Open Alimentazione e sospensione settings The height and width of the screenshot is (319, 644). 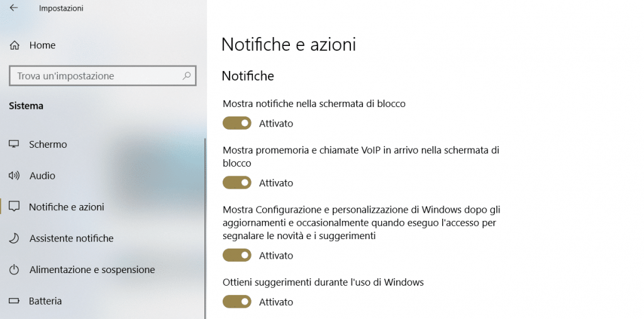92,270
